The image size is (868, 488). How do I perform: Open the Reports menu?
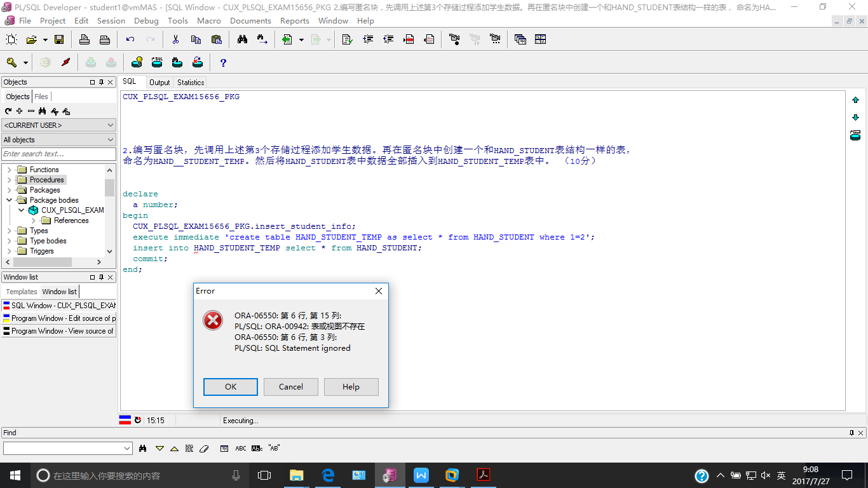(x=295, y=20)
